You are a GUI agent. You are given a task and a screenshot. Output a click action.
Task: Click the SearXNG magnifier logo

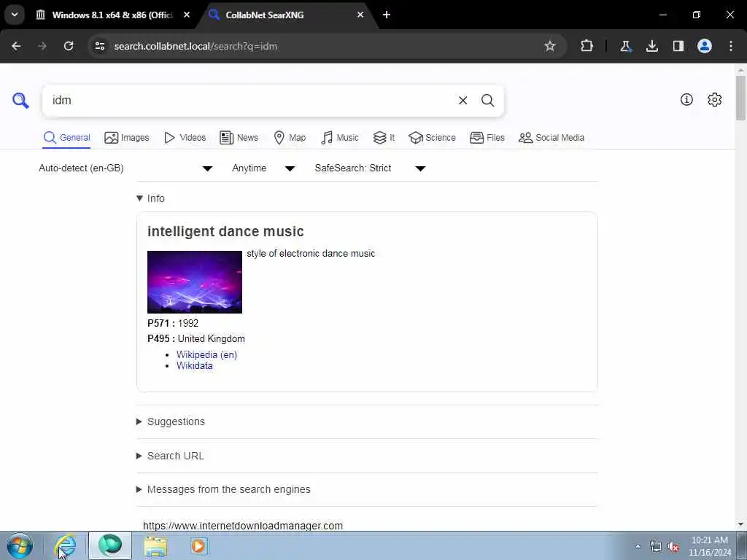click(x=20, y=101)
